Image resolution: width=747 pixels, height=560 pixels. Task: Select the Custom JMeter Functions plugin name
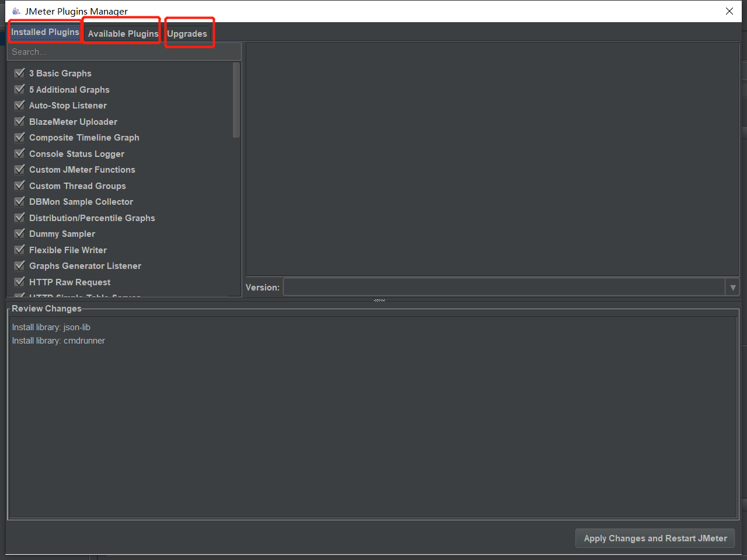click(x=82, y=170)
